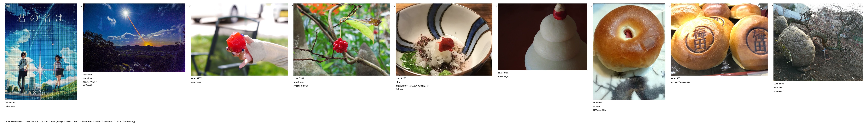This screenshot has width=868, height=125.
Task: Click arrow after the sun-and-comet sky image
Action: 188,6
